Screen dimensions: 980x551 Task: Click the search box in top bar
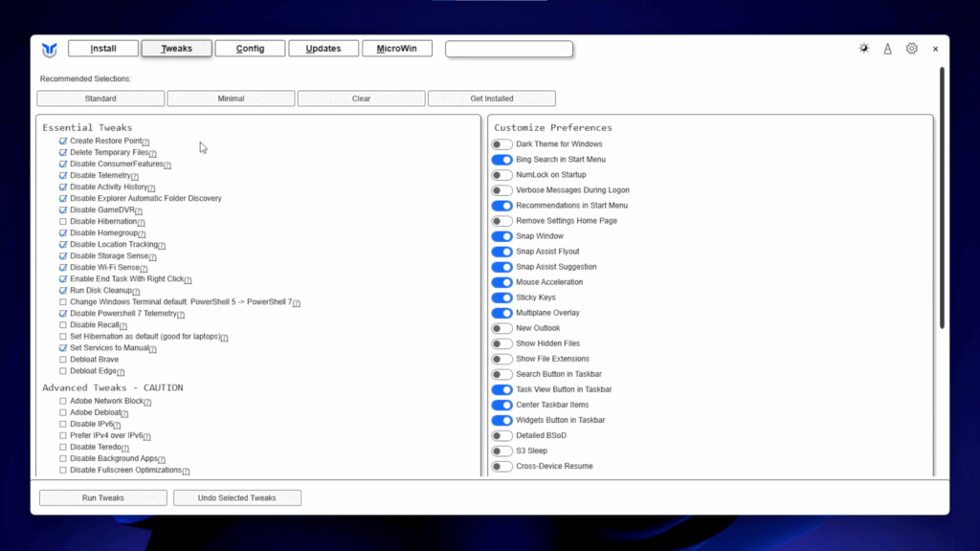tap(508, 49)
